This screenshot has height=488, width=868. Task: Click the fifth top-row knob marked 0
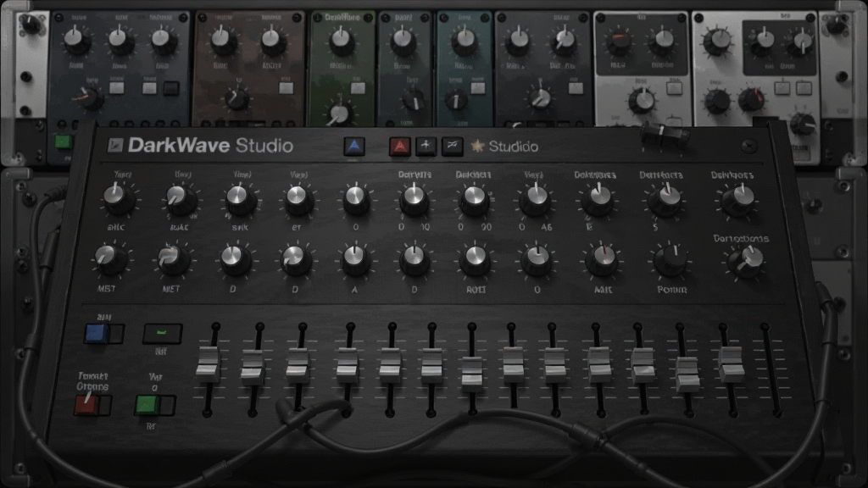pos(357,200)
